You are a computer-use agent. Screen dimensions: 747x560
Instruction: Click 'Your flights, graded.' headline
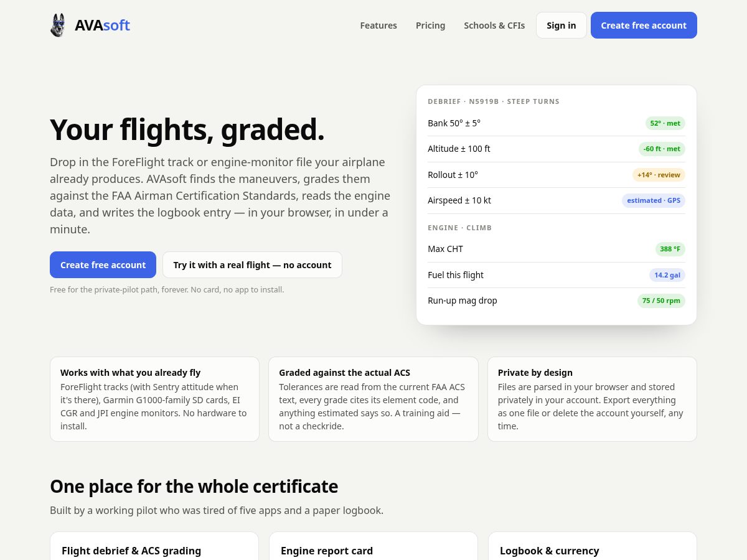pyautogui.click(x=187, y=129)
